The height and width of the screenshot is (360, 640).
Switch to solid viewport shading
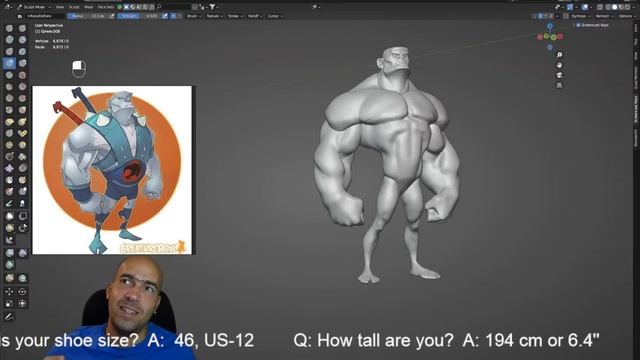tap(615, 7)
